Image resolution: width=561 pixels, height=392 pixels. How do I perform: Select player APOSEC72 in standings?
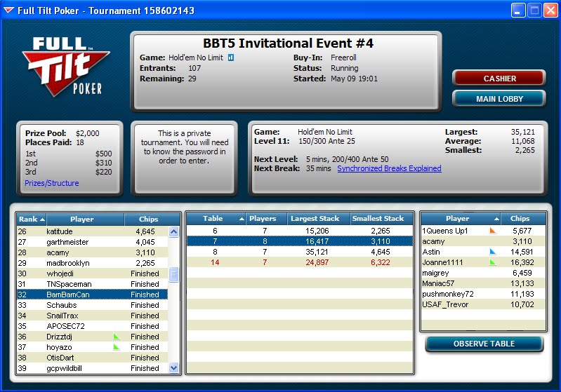click(92, 326)
